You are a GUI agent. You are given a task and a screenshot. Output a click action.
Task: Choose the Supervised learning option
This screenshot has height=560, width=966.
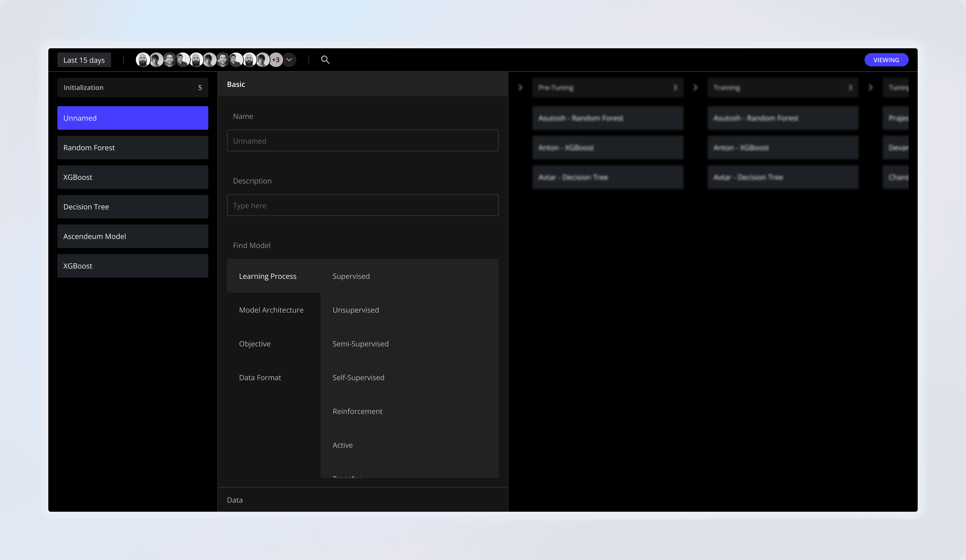tap(351, 276)
